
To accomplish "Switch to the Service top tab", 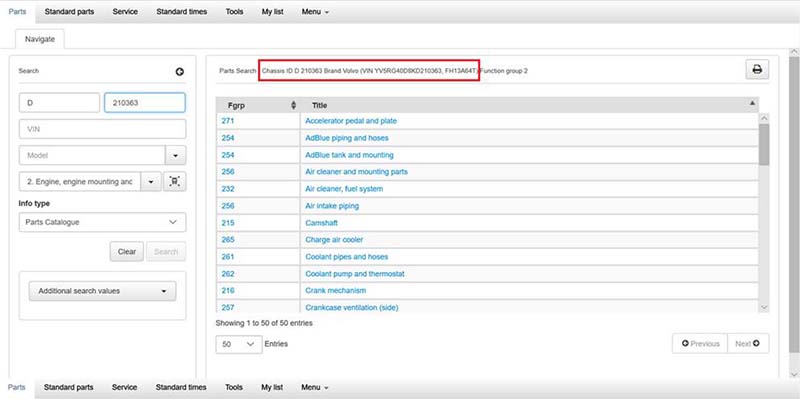I will pyautogui.click(x=125, y=12).
